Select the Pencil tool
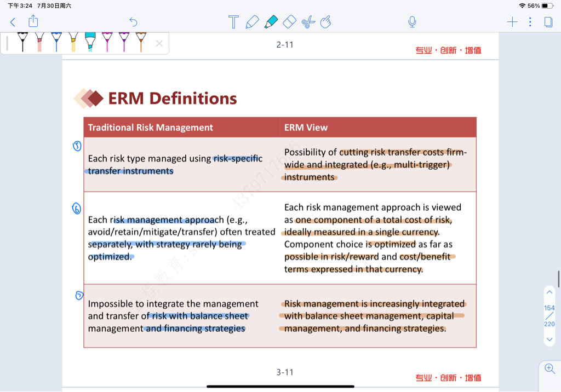561x392 pixels. tap(252, 22)
